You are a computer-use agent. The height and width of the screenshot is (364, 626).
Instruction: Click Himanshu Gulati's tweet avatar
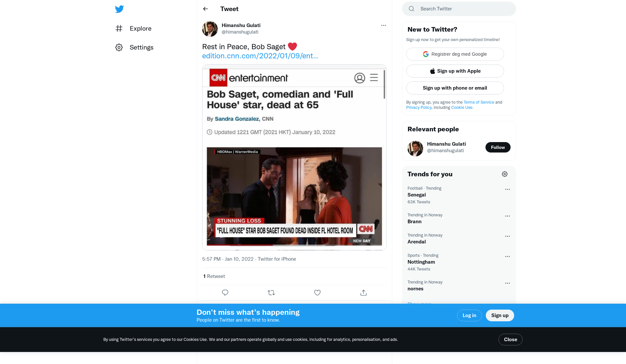coord(210,29)
